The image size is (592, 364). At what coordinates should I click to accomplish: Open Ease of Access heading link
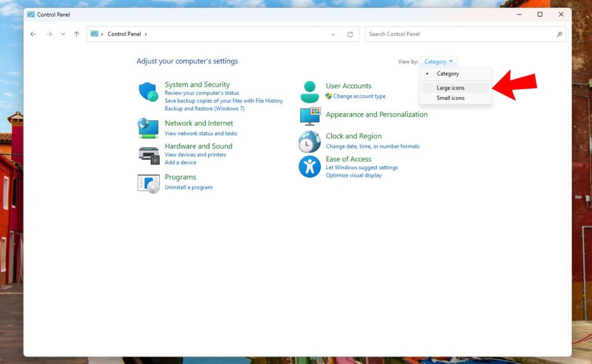click(x=349, y=159)
